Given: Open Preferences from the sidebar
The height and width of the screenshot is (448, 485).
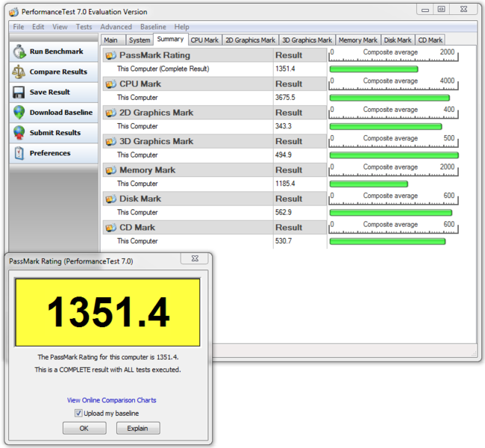Looking at the screenshot, I should [x=54, y=153].
